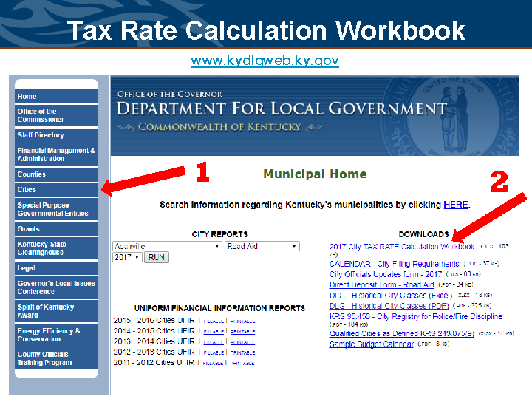Open 2014-2015 Cities UFIR fillable form
The height and width of the screenshot is (399, 532).
pyautogui.click(x=214, y=332)
